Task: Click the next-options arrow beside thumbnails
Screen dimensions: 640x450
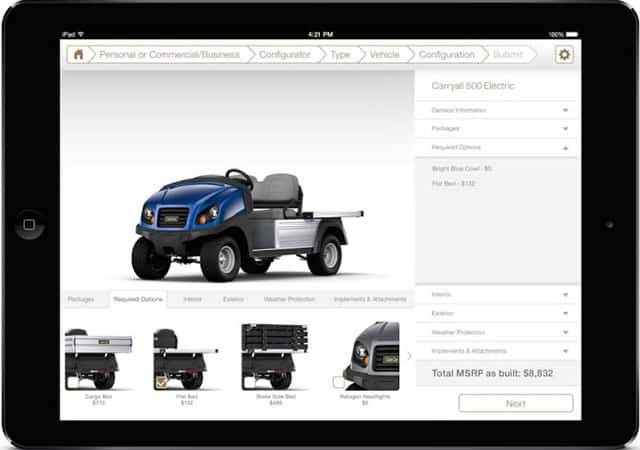Action: coord(409,356)
